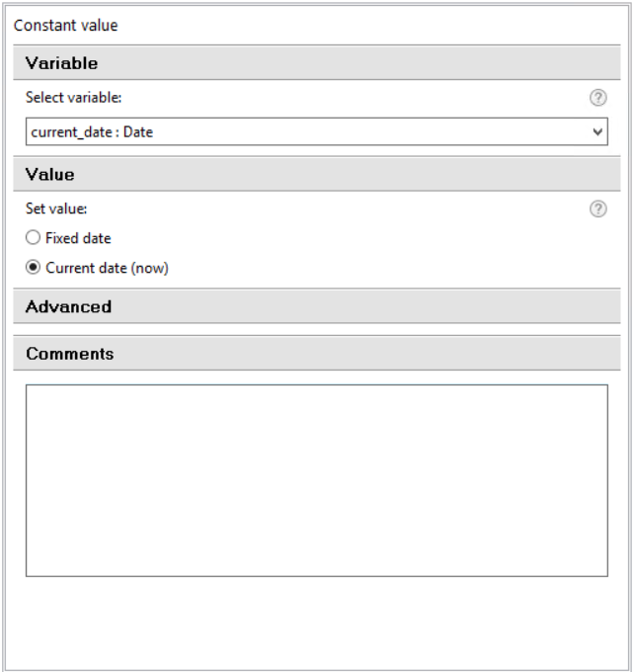Click the "Fixed date" option label text

point(78,238)
